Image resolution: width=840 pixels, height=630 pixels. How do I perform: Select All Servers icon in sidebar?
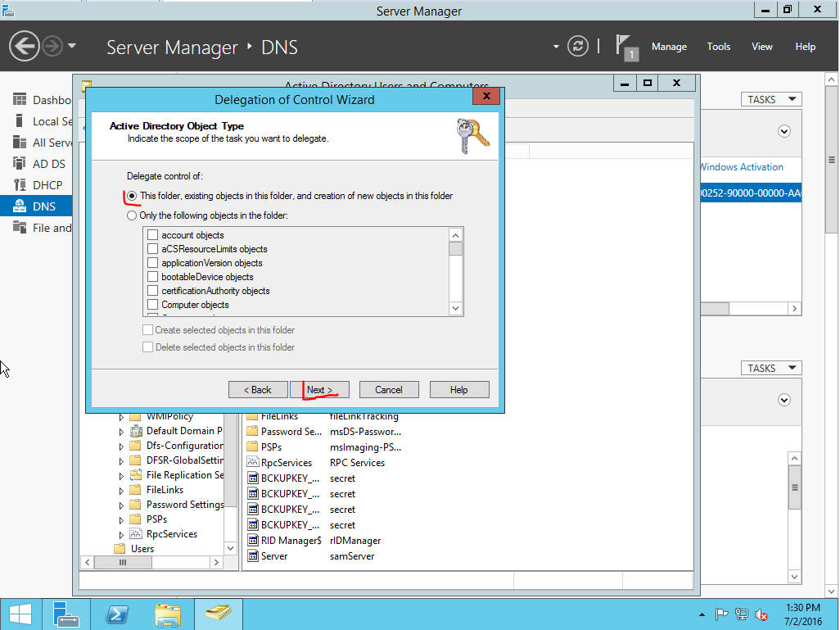tap(20, 143)
